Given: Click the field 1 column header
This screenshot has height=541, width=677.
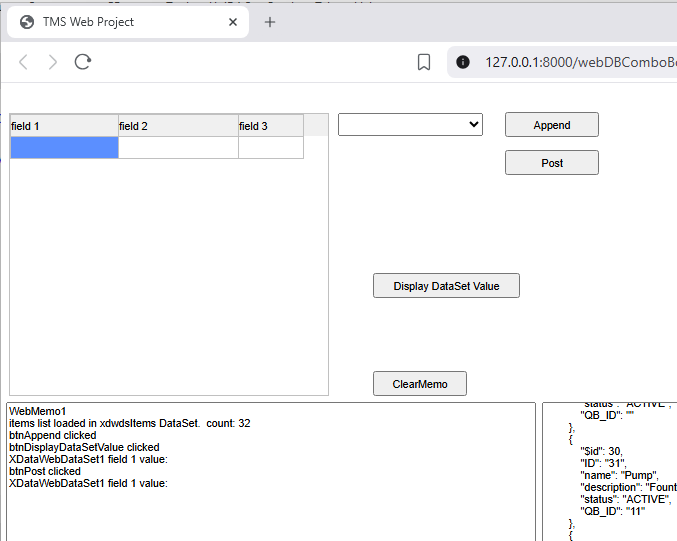Looking at the screenshot, I should [x=64, y=126].
